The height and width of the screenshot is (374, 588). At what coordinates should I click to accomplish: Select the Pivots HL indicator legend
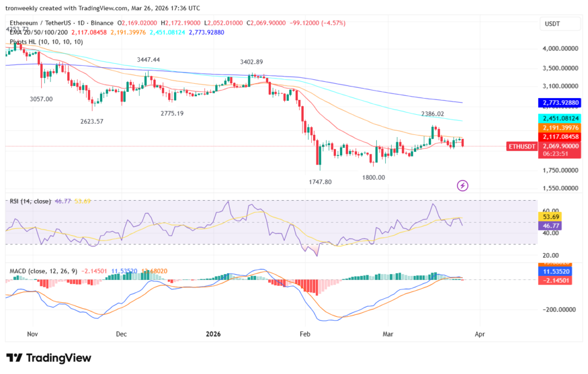(x=46, y=42)
